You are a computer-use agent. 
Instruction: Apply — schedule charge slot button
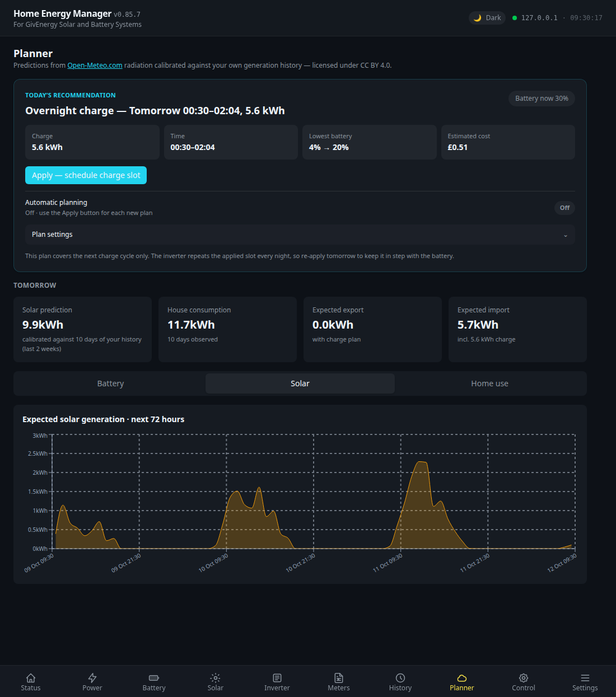(x=86, y=175)
